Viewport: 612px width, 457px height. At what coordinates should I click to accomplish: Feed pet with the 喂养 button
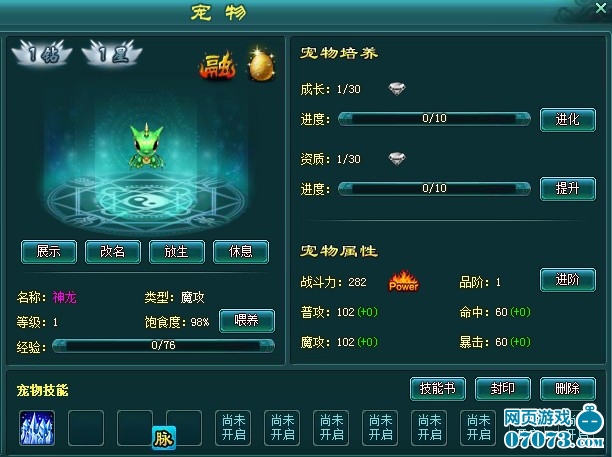pos(247,321)
